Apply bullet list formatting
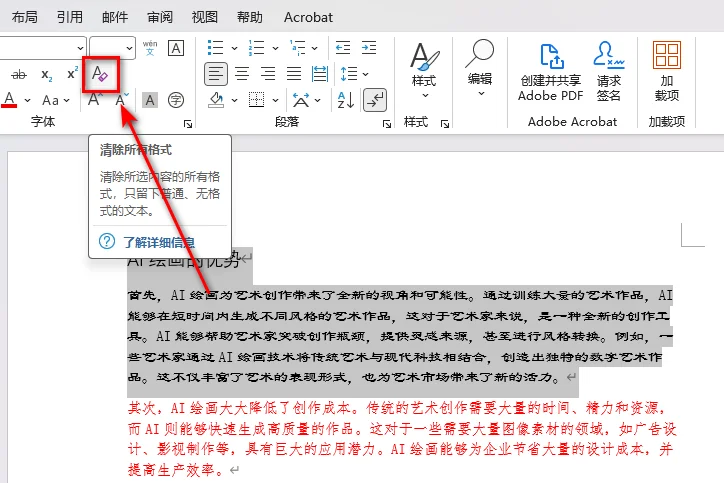724x483 pixels. [215, 48]
